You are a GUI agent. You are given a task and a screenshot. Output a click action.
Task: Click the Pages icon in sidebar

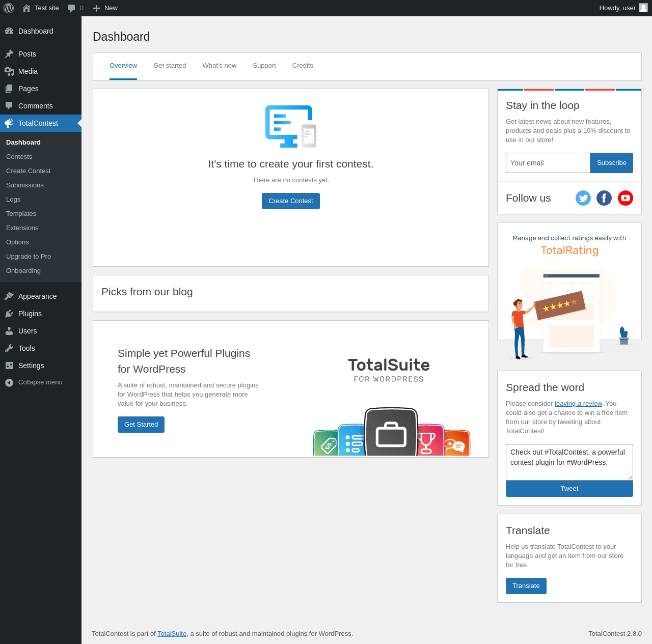(9, 89)
